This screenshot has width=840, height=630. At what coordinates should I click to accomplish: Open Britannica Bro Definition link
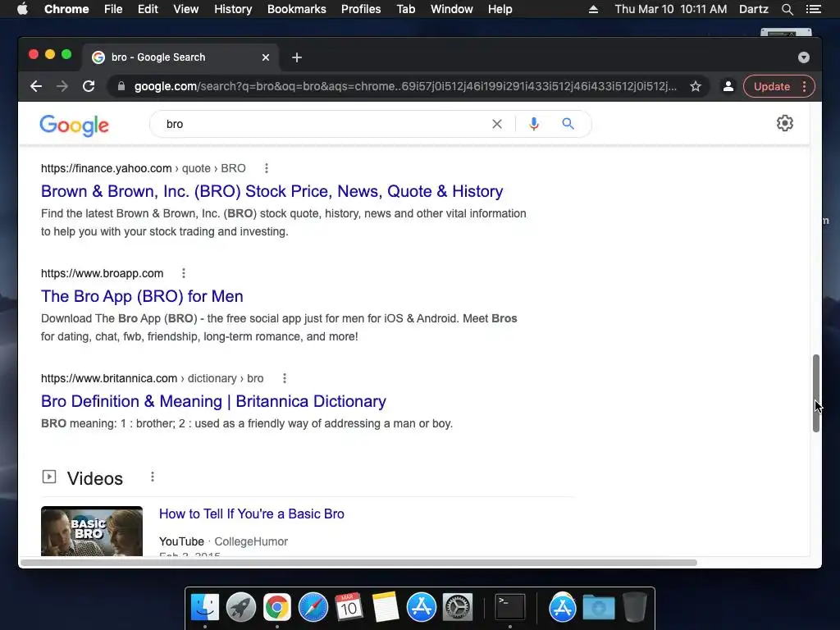pyautogui.click(x=213, y=401)
